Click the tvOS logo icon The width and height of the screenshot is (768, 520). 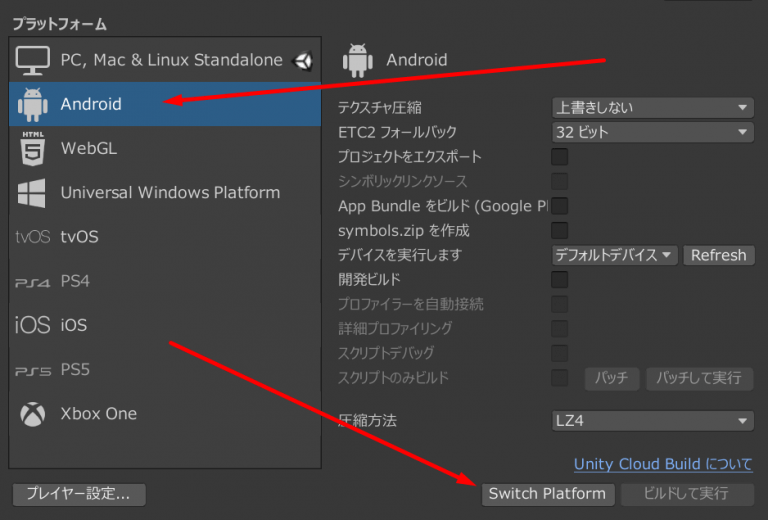pyautogui.click(x=33, y=237)
